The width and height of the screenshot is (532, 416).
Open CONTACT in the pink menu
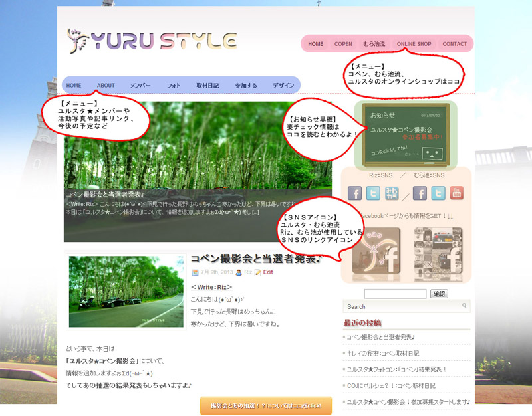click(x=455, y=44)
